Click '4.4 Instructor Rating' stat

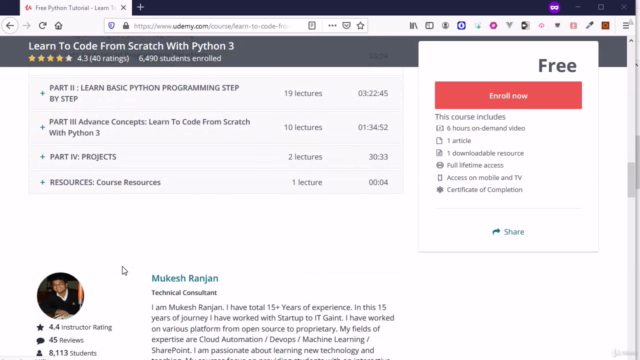(x=80, y=327)
